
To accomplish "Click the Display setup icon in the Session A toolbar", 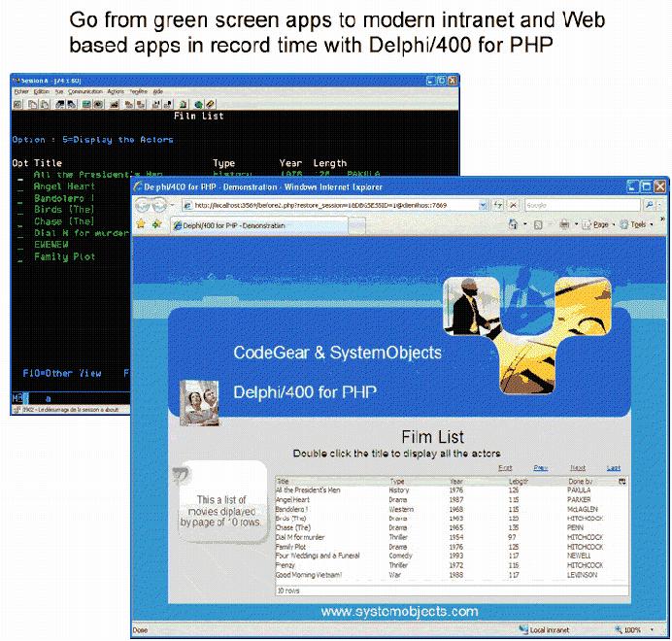I will 86,104.
